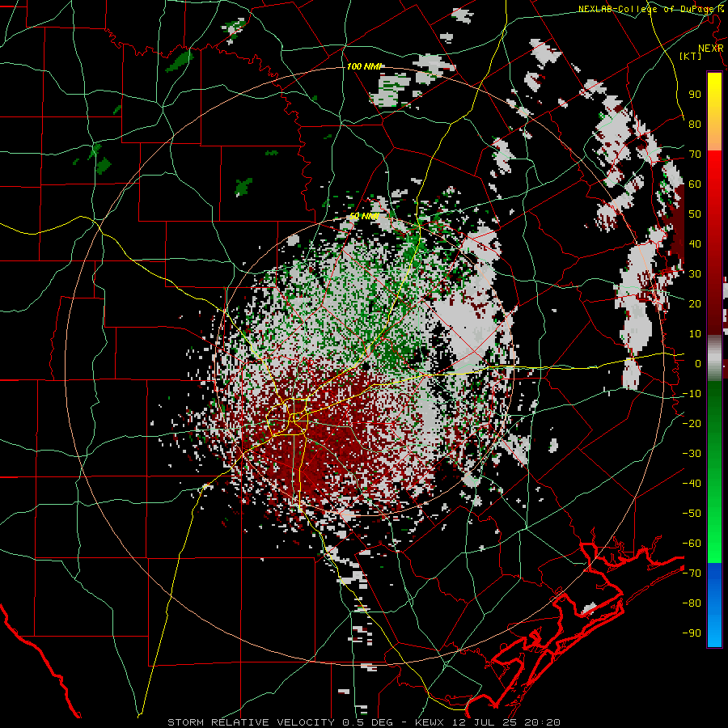The height and width of the screenshot is (728, 728).
Task: Click the "100 NMI" range ring label
Action: point(364,66)
